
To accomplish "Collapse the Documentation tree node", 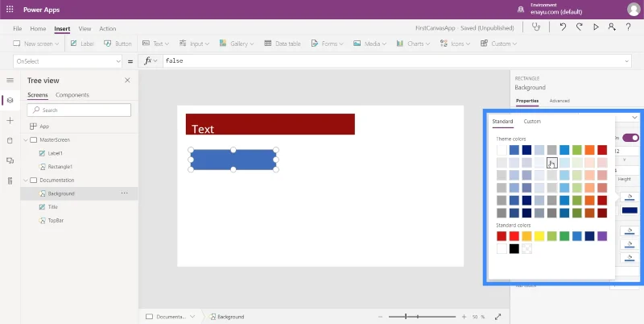I will pos(26,180).
